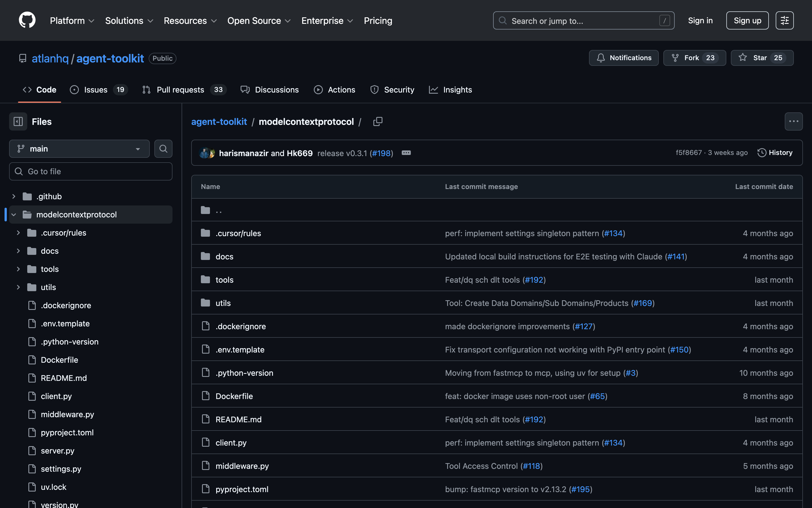Expand the .github folder in tree
The image size is (812, 508).
coord(14,197)
